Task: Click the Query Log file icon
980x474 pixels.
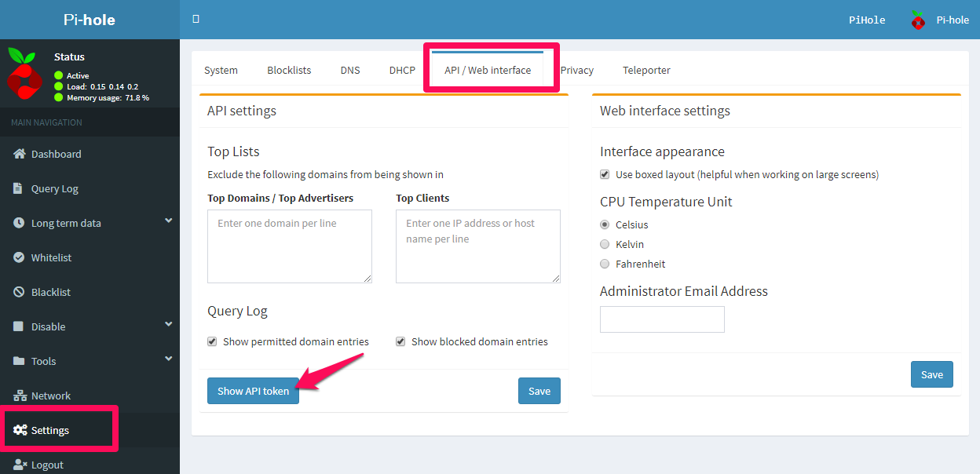Action: (19, 188)
